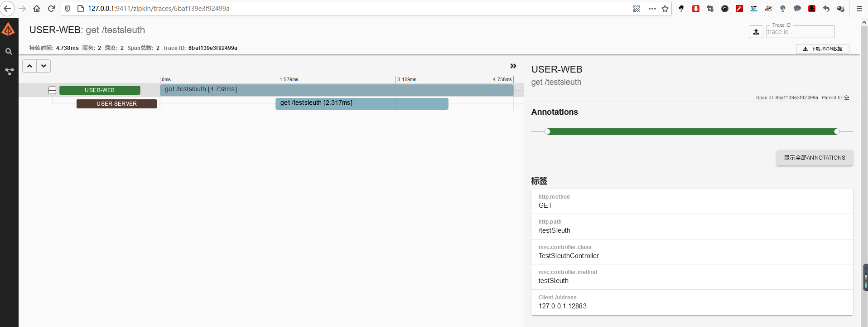Screen dimensions: 868x327
Task: Open the QR code icon in address bar
Action: tap(637, 9)
